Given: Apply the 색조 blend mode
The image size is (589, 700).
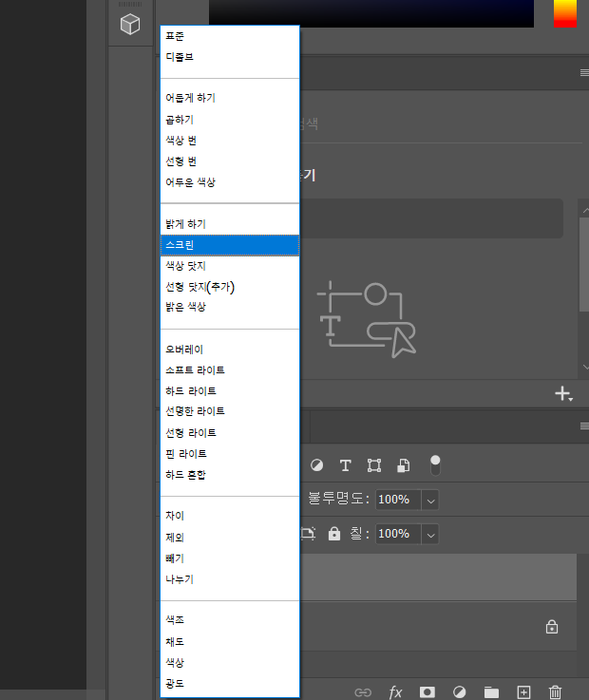Looking at the screenshot, I should click(230, 620).
